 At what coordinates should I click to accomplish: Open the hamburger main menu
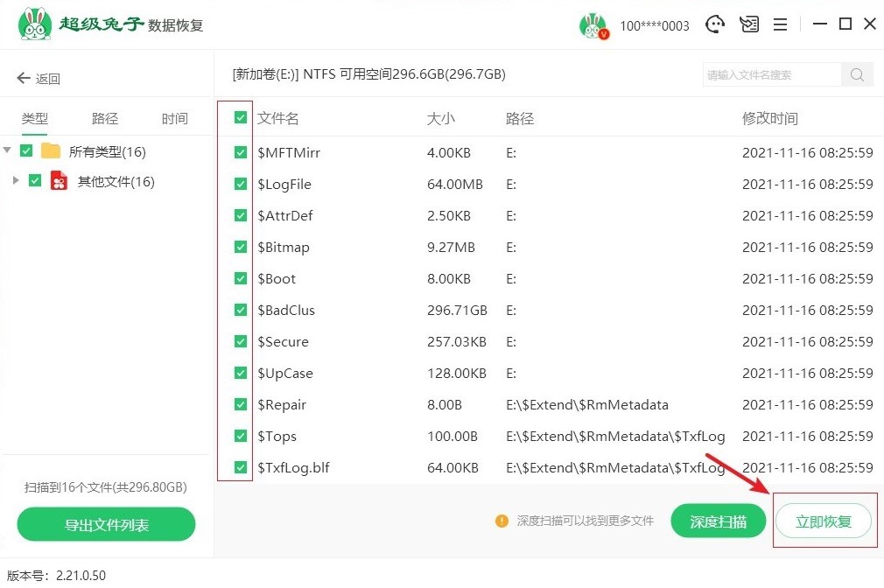780,24
